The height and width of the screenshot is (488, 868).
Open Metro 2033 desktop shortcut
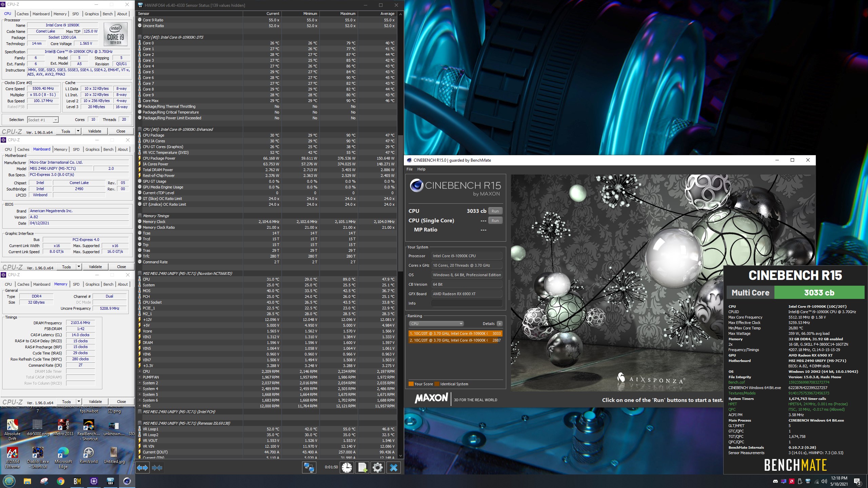point(63,427)
